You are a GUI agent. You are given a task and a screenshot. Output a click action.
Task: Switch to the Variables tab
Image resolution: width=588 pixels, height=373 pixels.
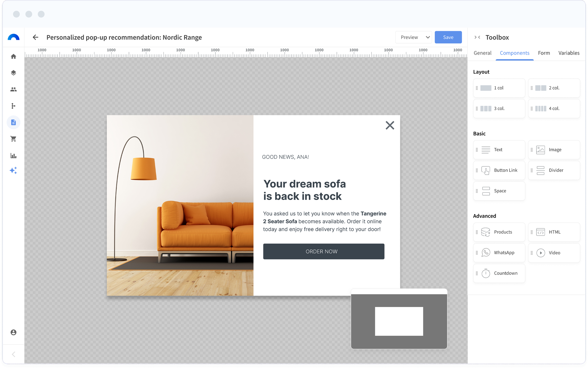pyautogui.click(x=569, y=53)
